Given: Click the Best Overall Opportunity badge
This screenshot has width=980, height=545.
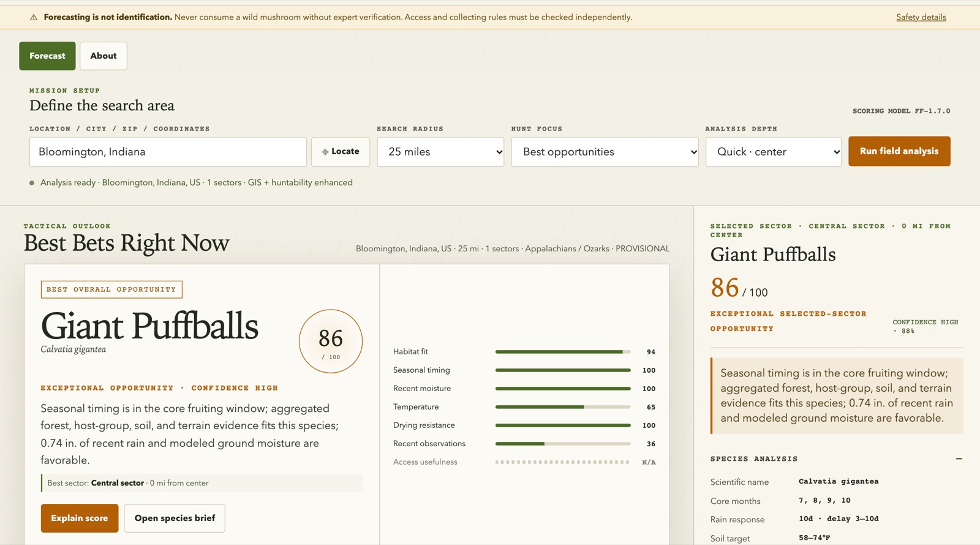Looking at the screenshot, I should 111,289.
